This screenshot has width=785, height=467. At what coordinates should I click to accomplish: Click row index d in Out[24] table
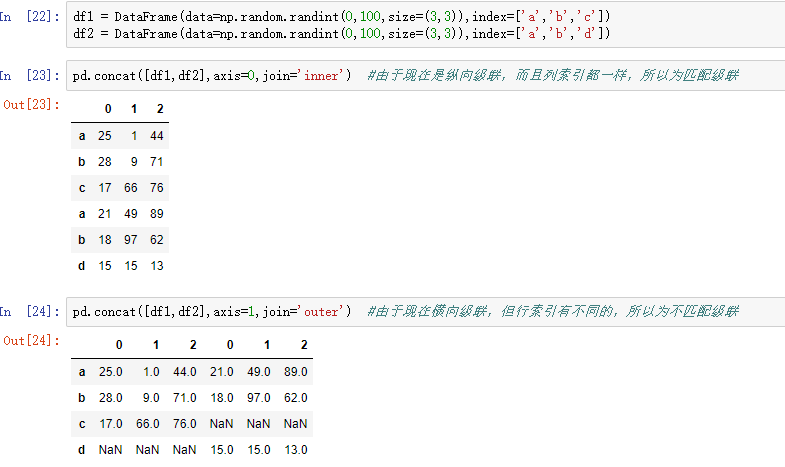(x=82, y=450)
